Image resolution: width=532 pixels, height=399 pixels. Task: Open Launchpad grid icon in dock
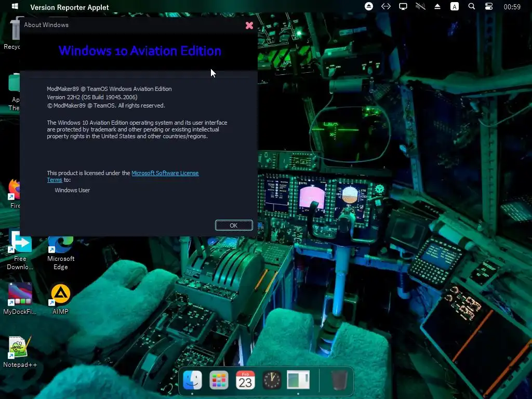pyautogui.click(x=219, y=380)
